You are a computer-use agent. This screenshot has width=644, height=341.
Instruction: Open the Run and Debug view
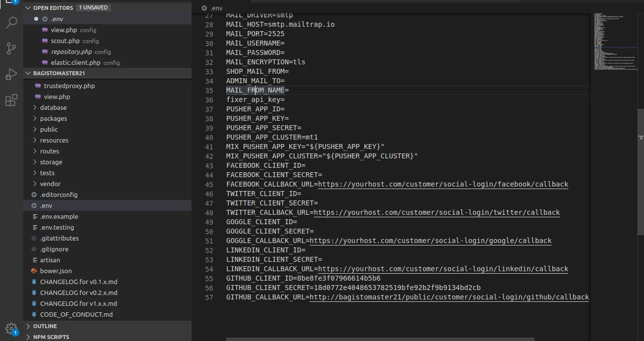tap(11, 74)
